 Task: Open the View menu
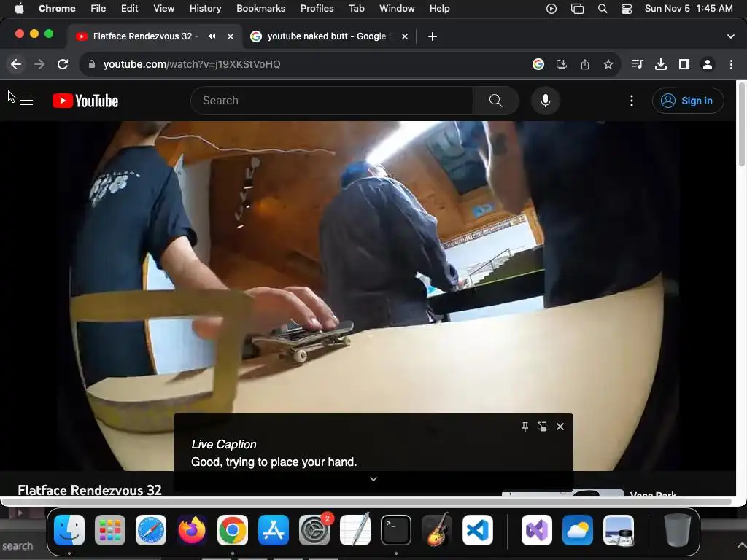[163, 8]
